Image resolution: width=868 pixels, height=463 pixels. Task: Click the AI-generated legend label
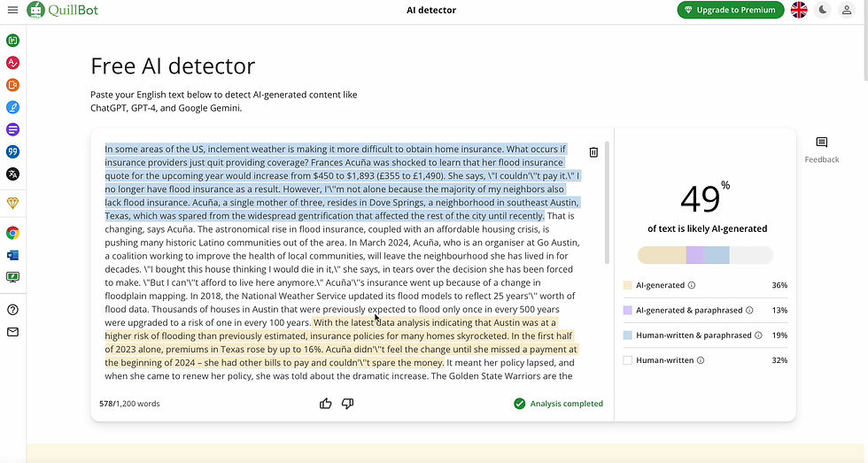[660, 285]
